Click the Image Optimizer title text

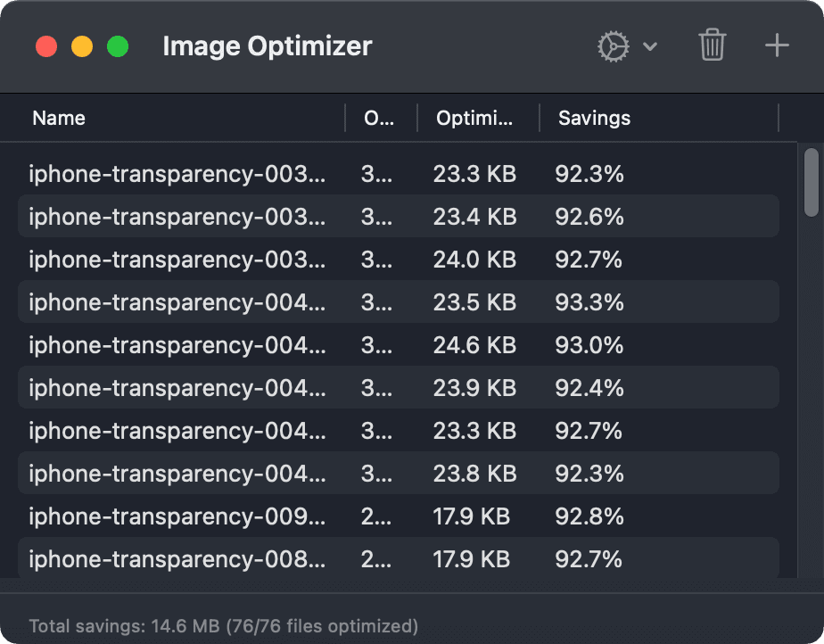coord(267,45)
